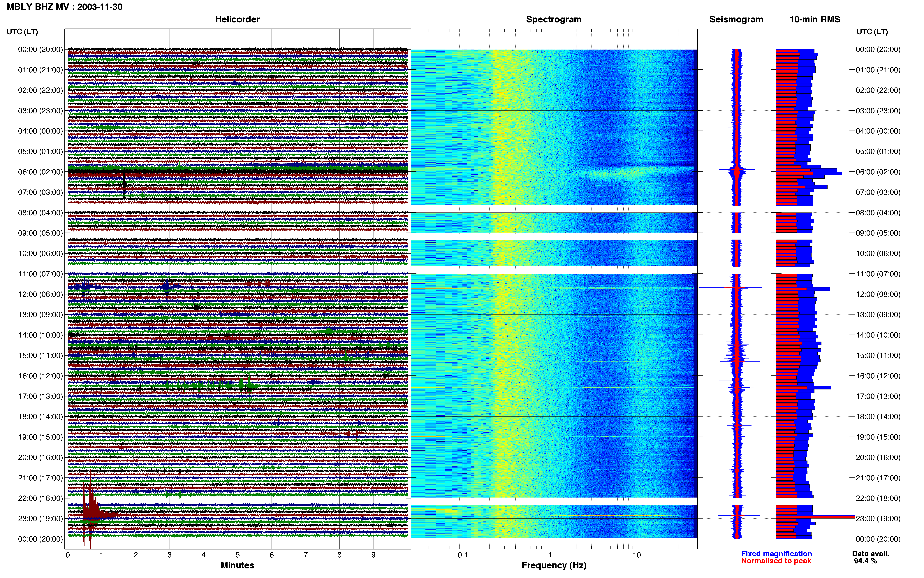Click the 4 tick on the Minutes axis
The height and width of the screenshot is (578, 924).
204,555
